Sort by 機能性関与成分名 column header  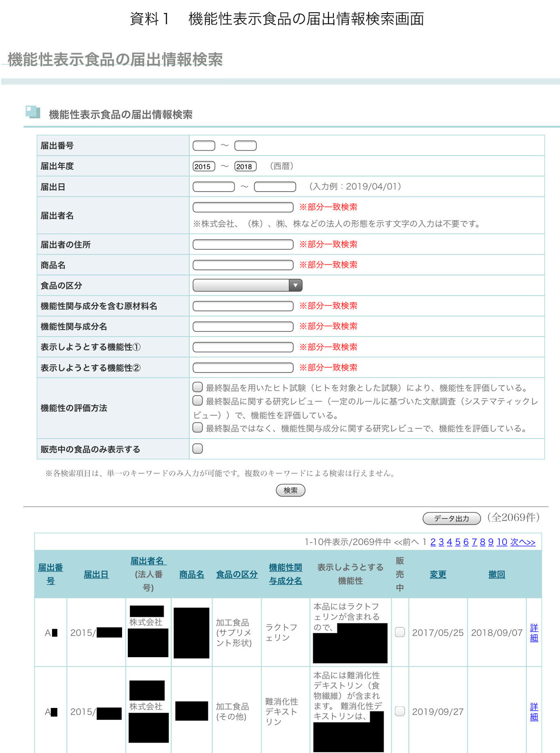[286, 574]
